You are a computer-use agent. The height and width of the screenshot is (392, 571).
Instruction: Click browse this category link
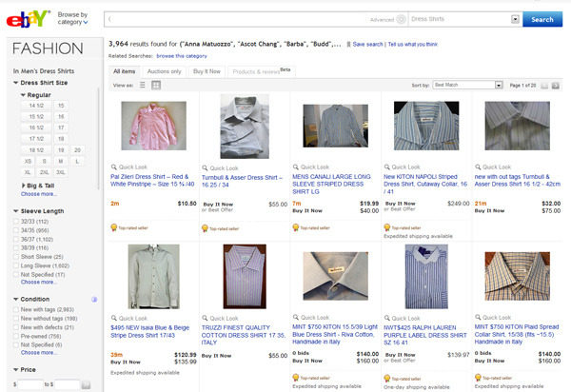pos(182,56)
